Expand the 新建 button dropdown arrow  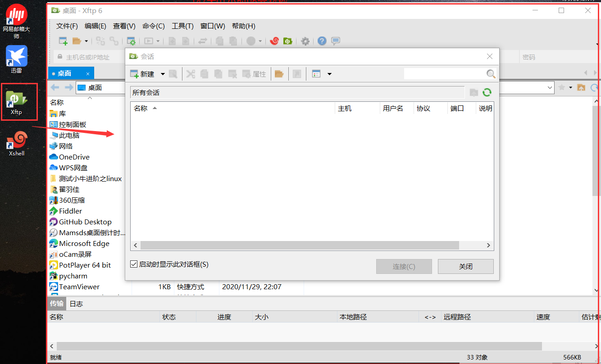click(x=163, y=73)
